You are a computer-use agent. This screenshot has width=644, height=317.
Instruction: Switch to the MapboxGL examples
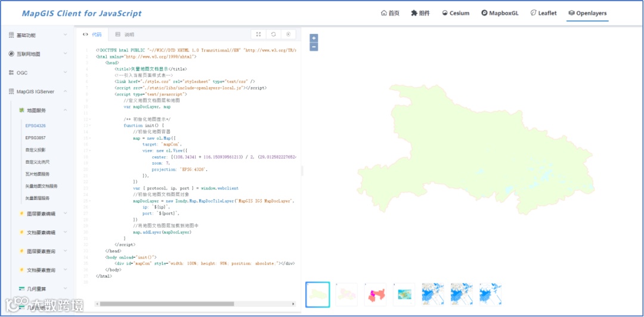tap(500, 13)
